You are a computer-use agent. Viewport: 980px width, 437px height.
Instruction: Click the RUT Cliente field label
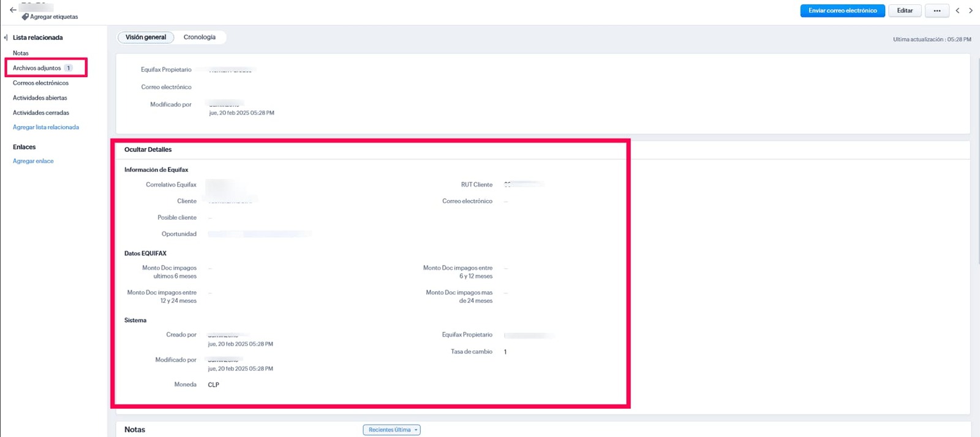pos(477,184)
